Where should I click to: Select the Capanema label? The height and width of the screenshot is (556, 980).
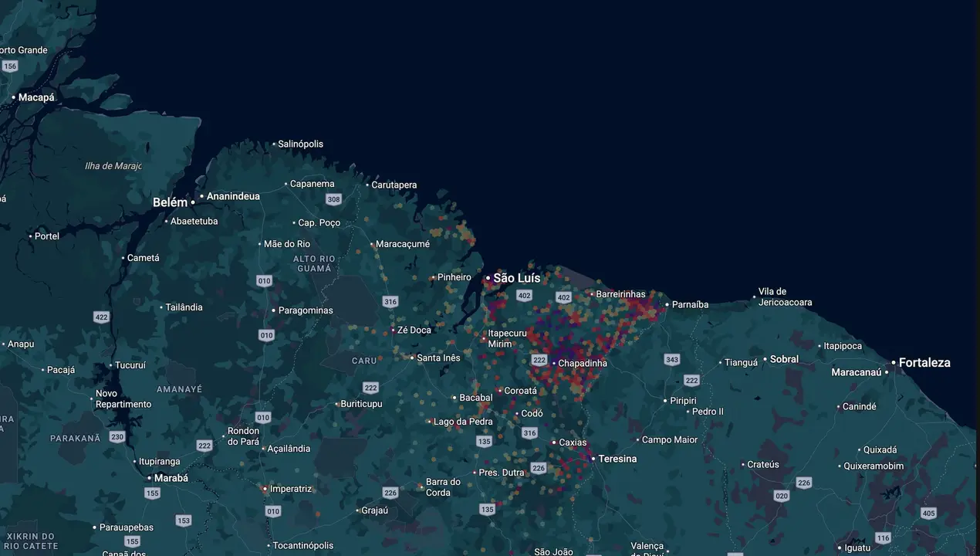(x=312, y=184)
